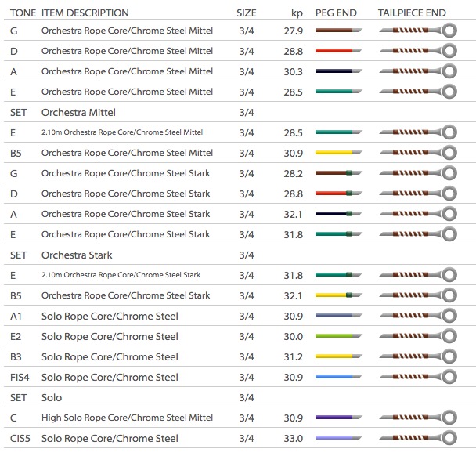The height and width of the screenshot is (456, 476).
Task: Click the red peg end of D Mittel string
Action: (338, 51)
